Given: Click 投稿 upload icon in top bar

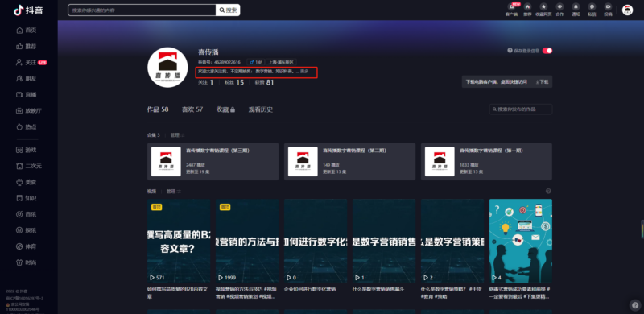Looking at the screenshot, I should click(608, 10).
